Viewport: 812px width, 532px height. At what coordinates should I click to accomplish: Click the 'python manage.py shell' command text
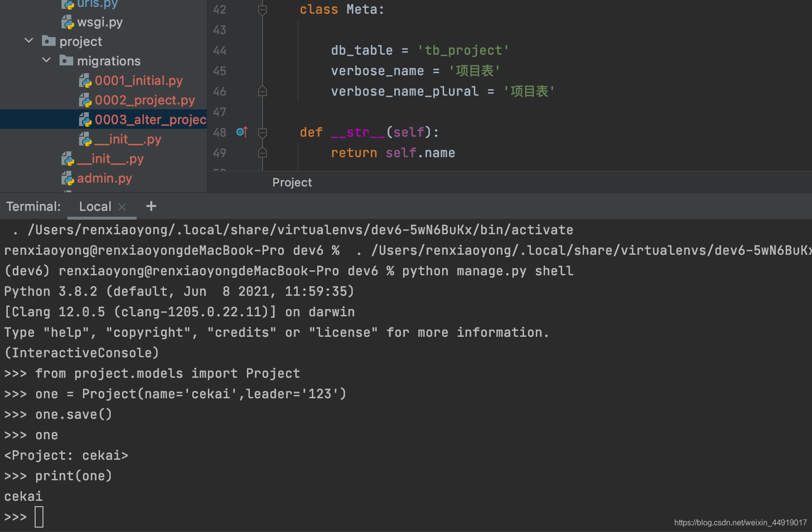point(487,271)
